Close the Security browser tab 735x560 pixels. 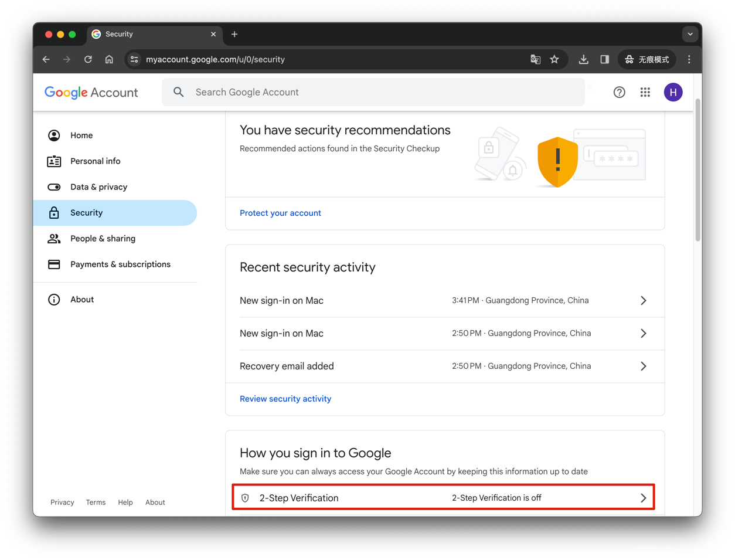coord(213,34)
